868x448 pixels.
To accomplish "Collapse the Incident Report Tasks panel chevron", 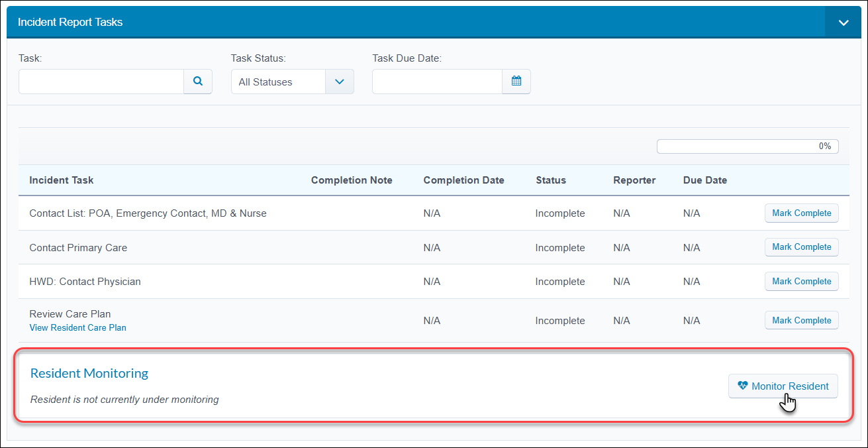I will (x=843, y=23).
